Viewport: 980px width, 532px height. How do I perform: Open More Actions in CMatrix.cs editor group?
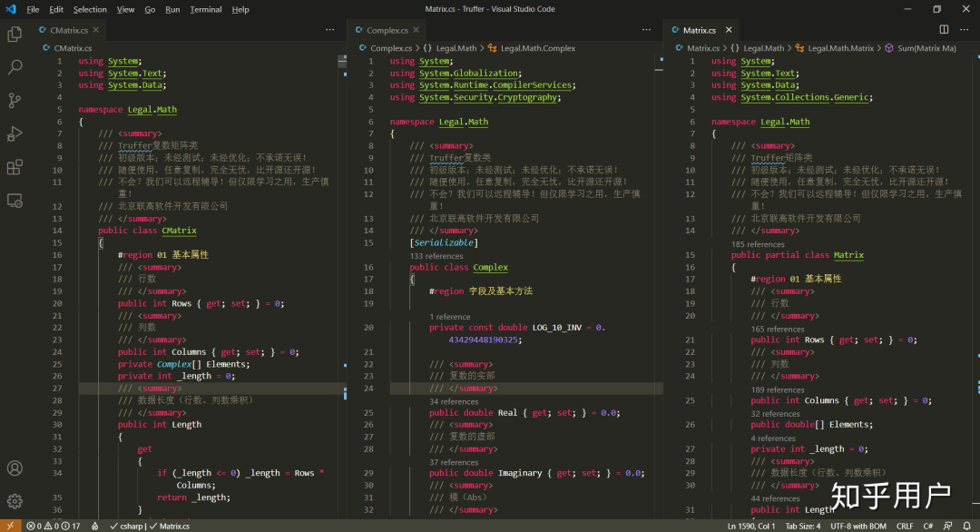coord(330,30)
